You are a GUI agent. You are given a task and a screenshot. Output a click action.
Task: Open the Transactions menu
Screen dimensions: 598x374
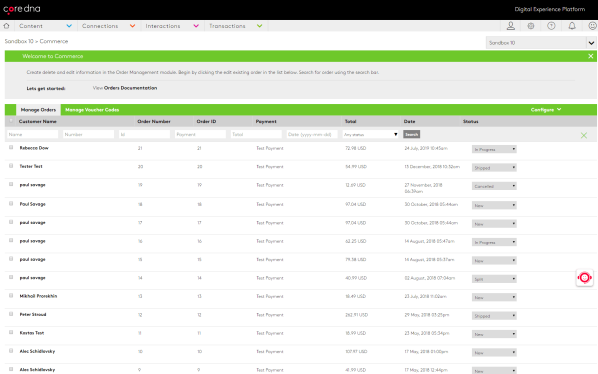tap(236, 26)
